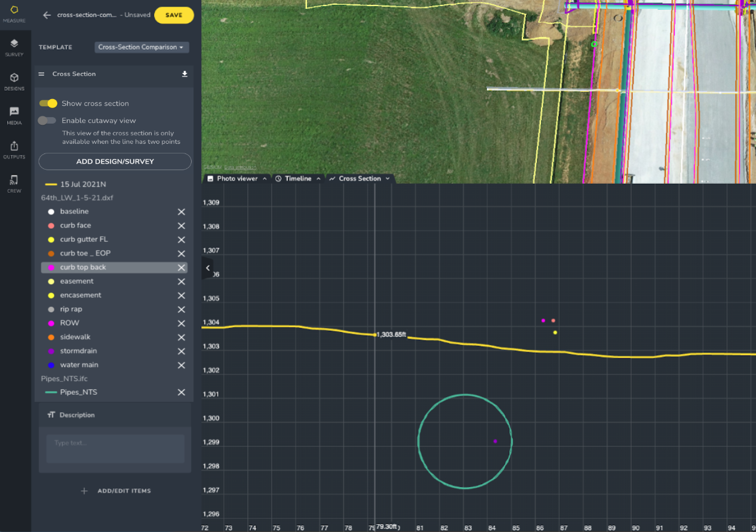
Task: Collapse the side panel with chevron arrow
Action: 208,268
